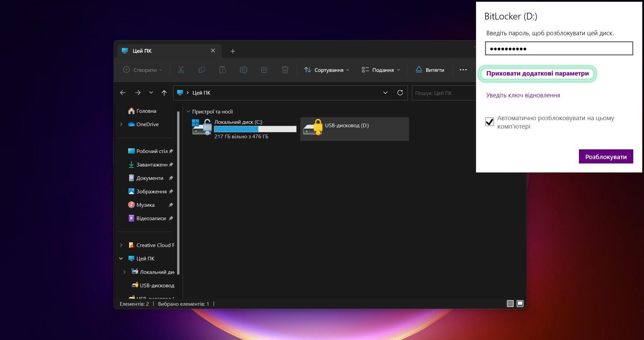This screenshot has height=340, width=644.
Task: Click the BitLocker password input field
Action: (x=558, y=49)
